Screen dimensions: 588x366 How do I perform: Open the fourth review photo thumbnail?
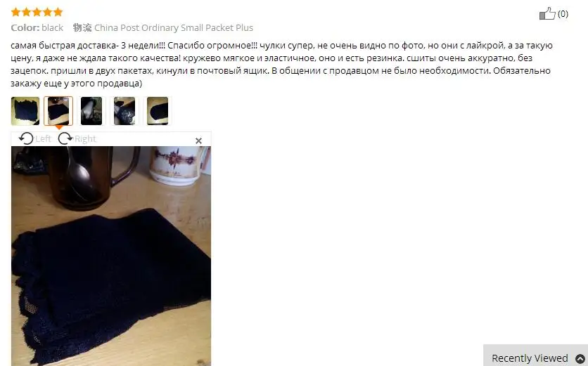click(x=124, y=111)
